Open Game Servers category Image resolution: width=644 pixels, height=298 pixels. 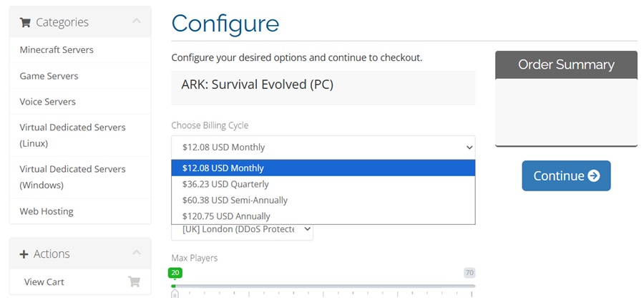(x=80, y=76)
